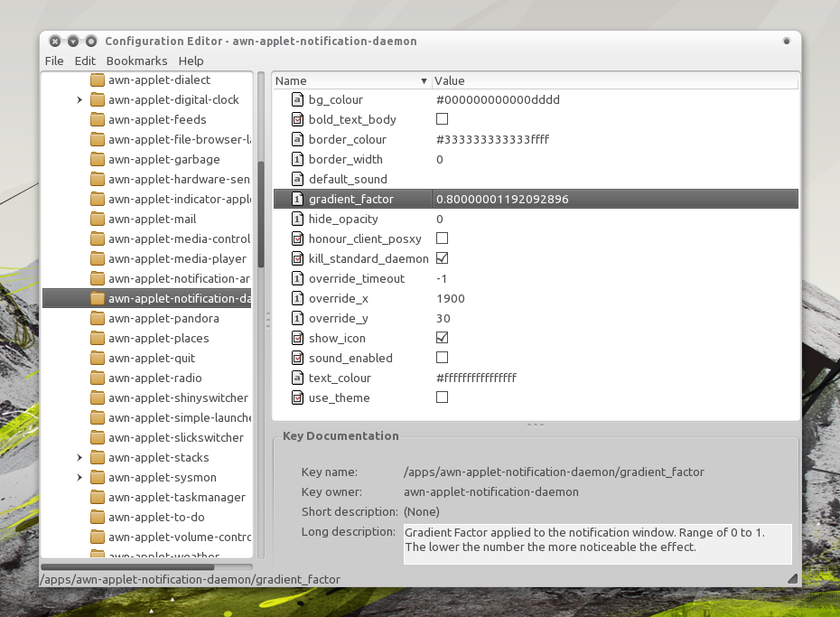Screen dimensions: 840x617
Task: Select the awn-applet-to-do tree item
Action: (x=156, y=517)
